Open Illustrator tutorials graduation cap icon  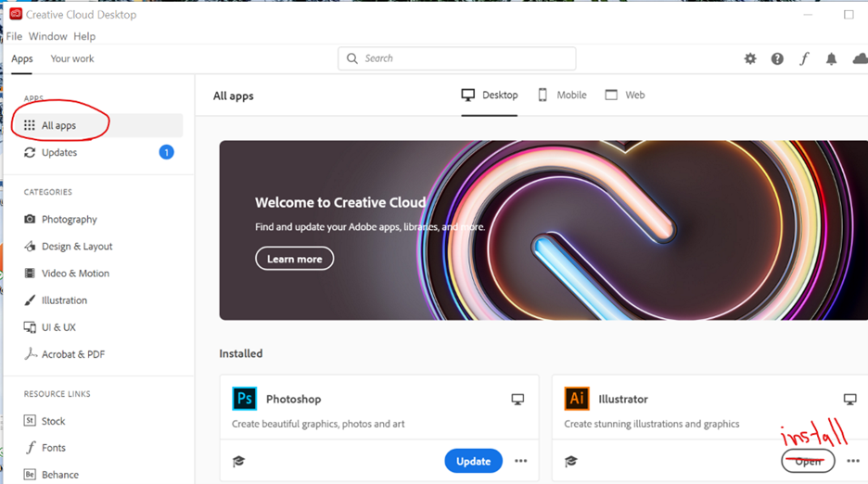point(570,461)
